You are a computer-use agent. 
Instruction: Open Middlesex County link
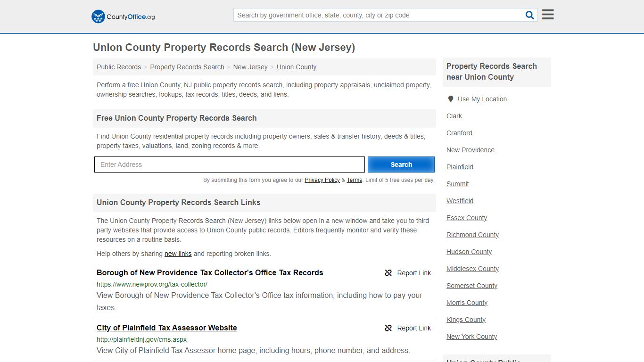click(x=472, y=269)
